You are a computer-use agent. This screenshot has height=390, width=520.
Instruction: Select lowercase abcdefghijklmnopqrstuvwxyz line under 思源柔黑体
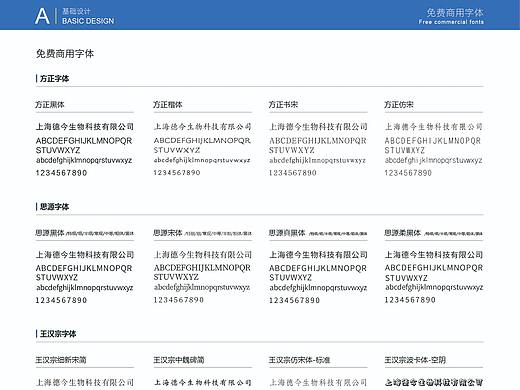[434, 287]
